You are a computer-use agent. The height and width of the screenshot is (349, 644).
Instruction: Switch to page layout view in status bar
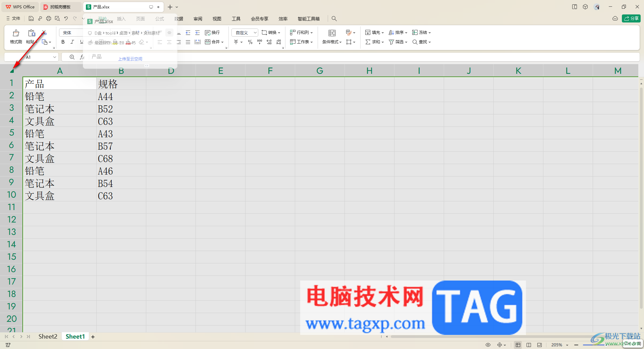(529, 345)
